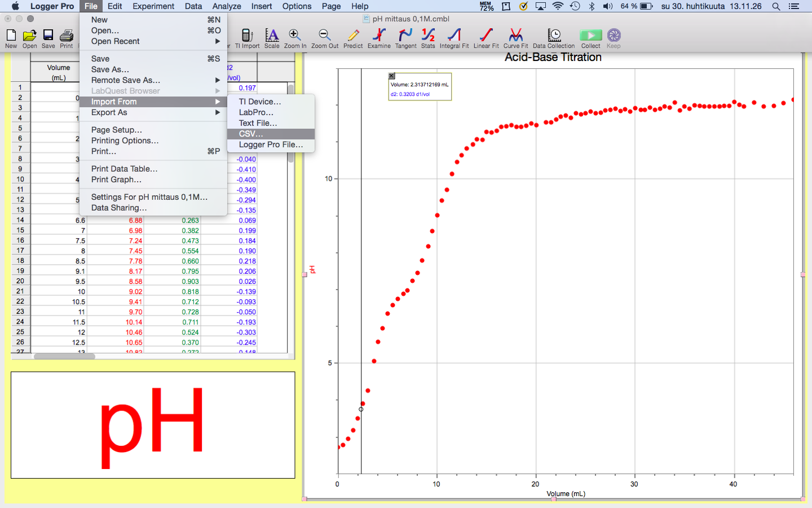Click the Acid-Base Titration graph title
812x508 pixels.
(x=553, y=57)
